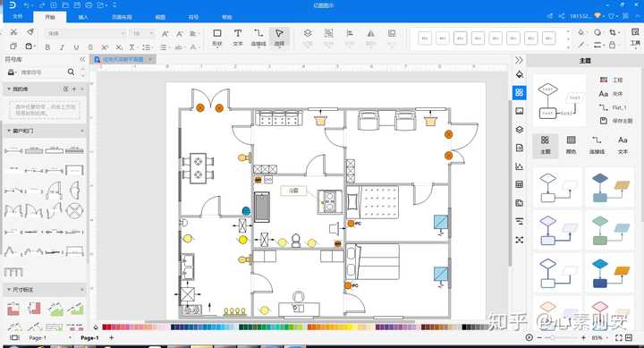Screen dimensions: 644x348
Task: Close the open document tab
Action: click(150, 60)
